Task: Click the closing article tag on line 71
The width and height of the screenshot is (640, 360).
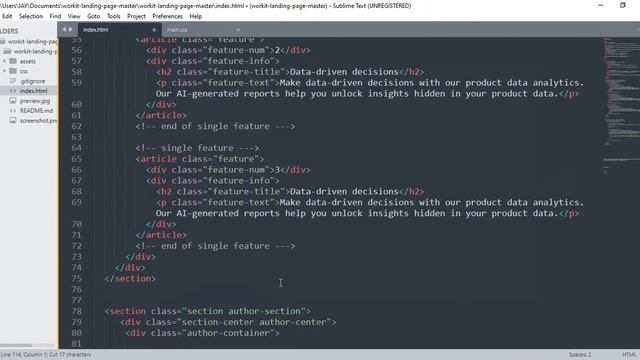Action: pyautogui.click(x=161, y=235)
